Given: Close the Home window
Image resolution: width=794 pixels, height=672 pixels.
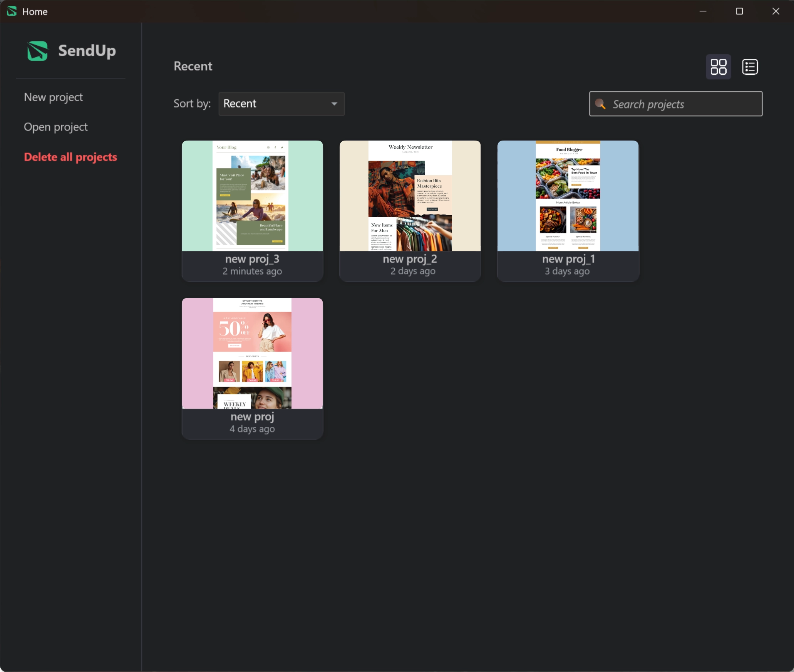Looking at the screenshot, I should click(776, 11).
